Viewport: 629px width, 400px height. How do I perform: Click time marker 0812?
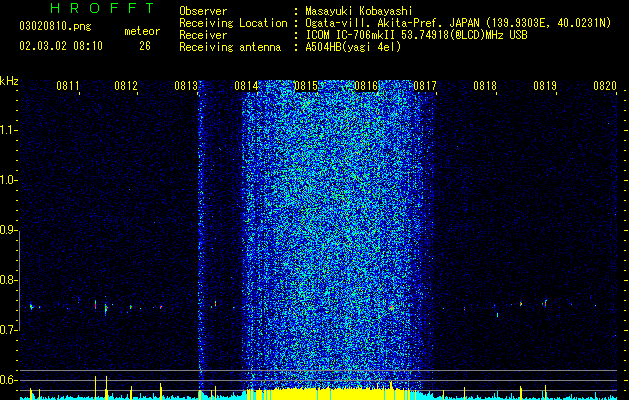(126, 86)
